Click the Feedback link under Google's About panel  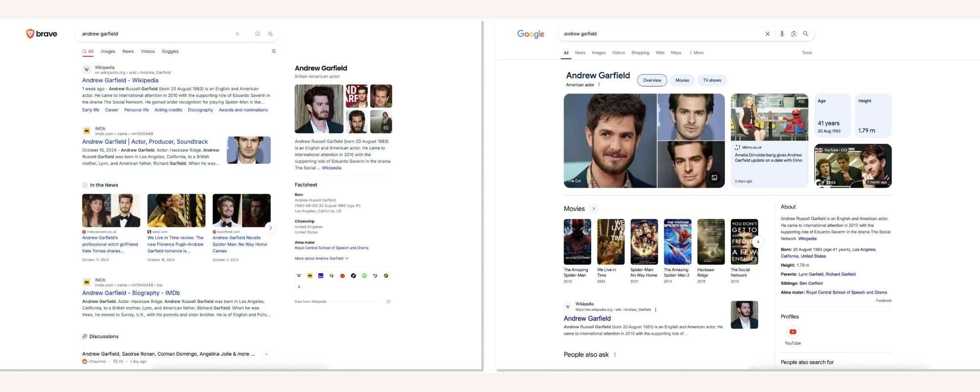point(883,300)
